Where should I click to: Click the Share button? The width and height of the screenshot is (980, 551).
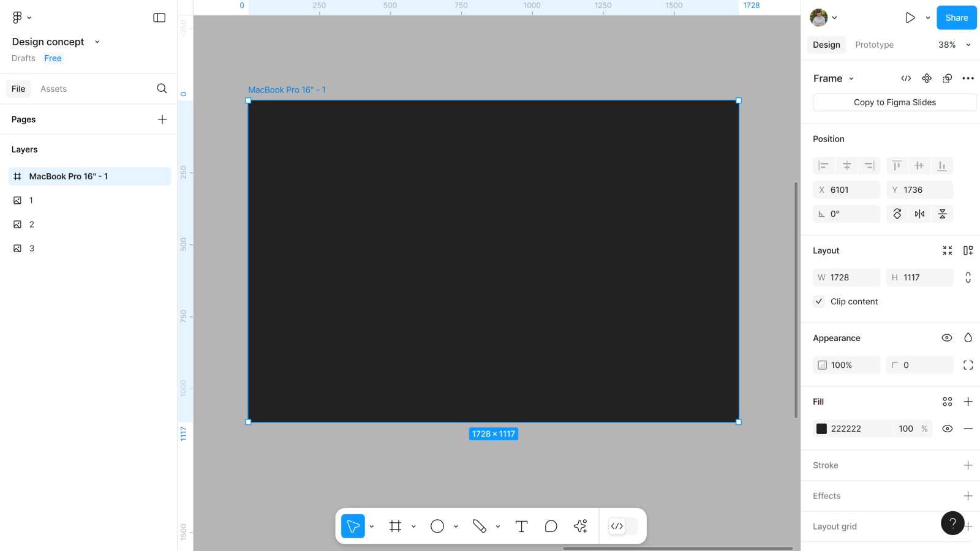[956, 18]
